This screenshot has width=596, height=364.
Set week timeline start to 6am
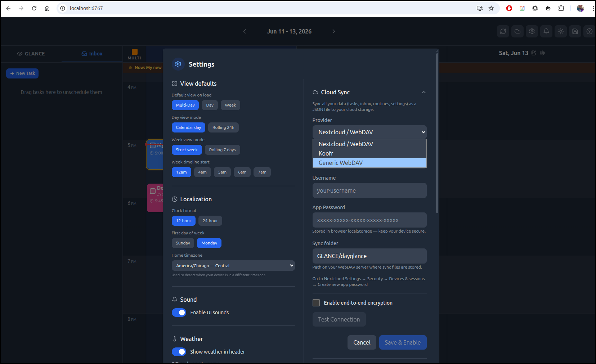pyautogui.click(x=242, y=172)
